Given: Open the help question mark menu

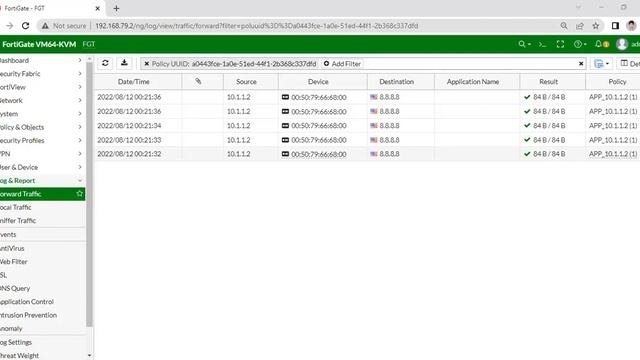Looking at the screenshot, I should point(580,44).
